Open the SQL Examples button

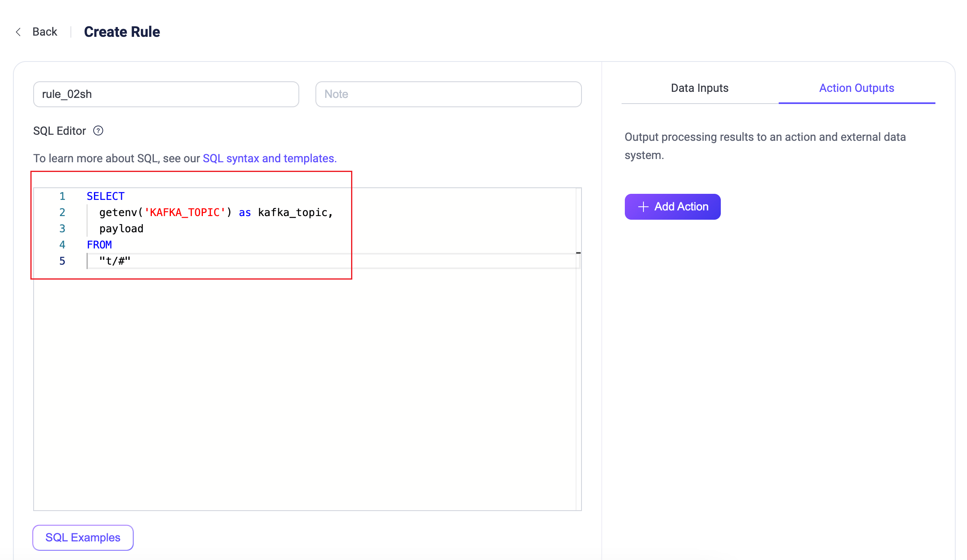click(x=83, y=537)
